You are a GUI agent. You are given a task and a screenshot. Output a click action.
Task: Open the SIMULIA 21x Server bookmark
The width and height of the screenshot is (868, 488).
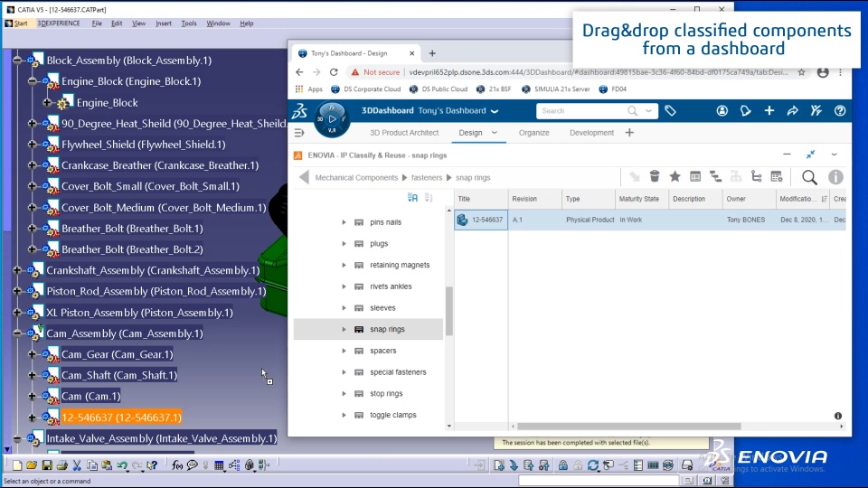[x=555, y=89]
